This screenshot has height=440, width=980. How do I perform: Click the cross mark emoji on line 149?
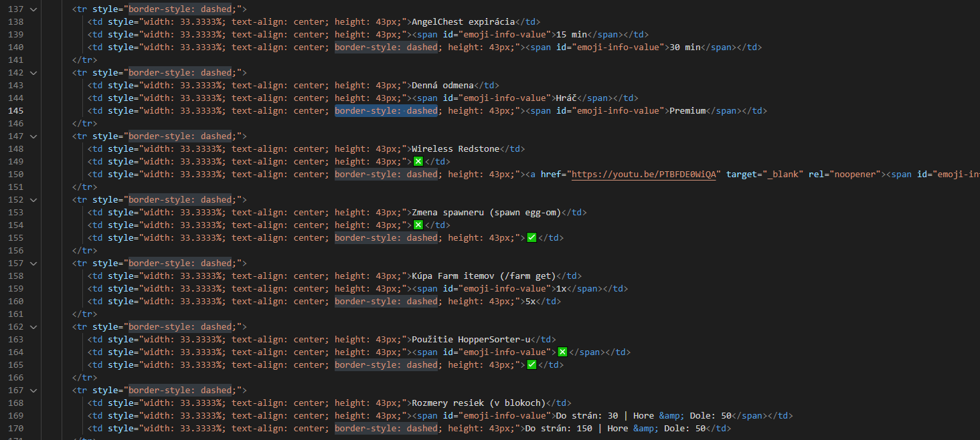tap(418, 162)
